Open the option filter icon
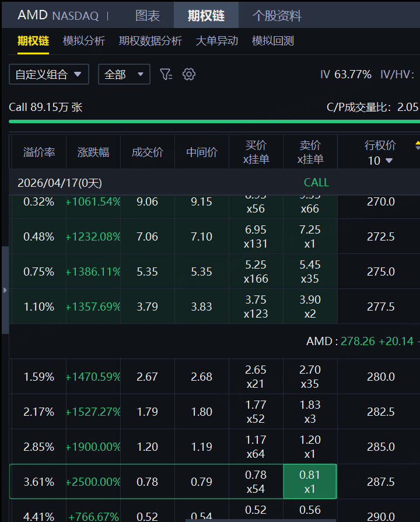Viewport: 420px width, 522px height. point(166,74)
